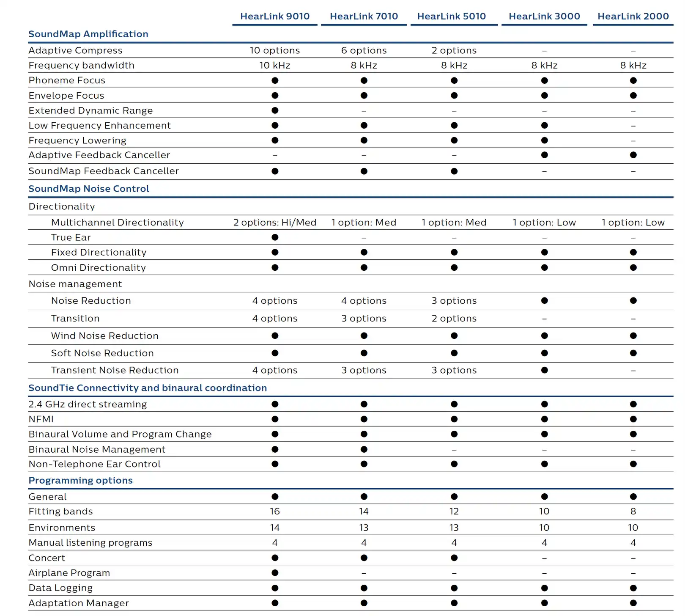Click Extended Dynamic Range dot HearLink 9010
Image resolution: width=685 pixels, height=616 pixels.
click(275, 110)
